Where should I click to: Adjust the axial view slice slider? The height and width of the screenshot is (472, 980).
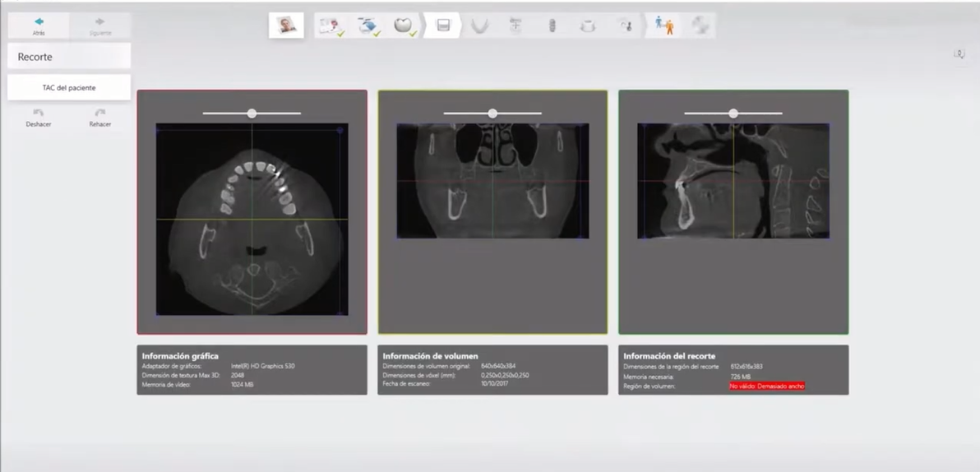(x=252, y=113)
